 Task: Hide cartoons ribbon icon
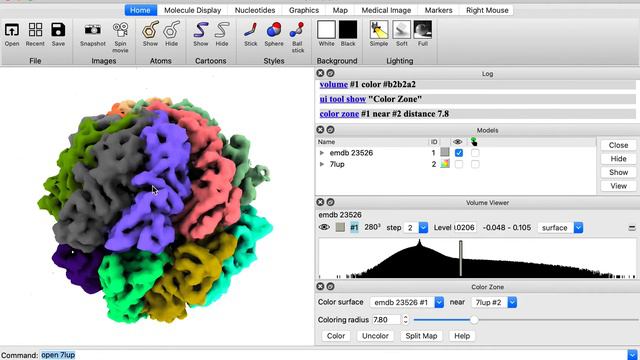click(222, 30)
